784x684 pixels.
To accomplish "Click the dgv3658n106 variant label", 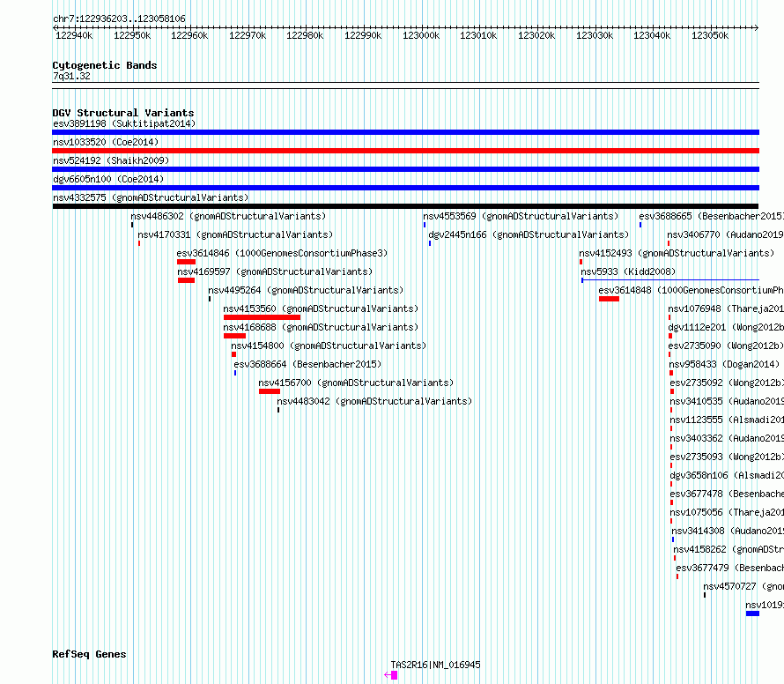I will click(727, 475).
